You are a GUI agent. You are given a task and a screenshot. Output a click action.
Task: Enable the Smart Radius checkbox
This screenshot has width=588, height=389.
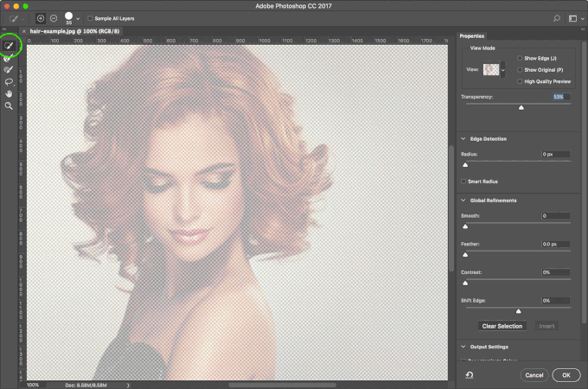point(464,182)
